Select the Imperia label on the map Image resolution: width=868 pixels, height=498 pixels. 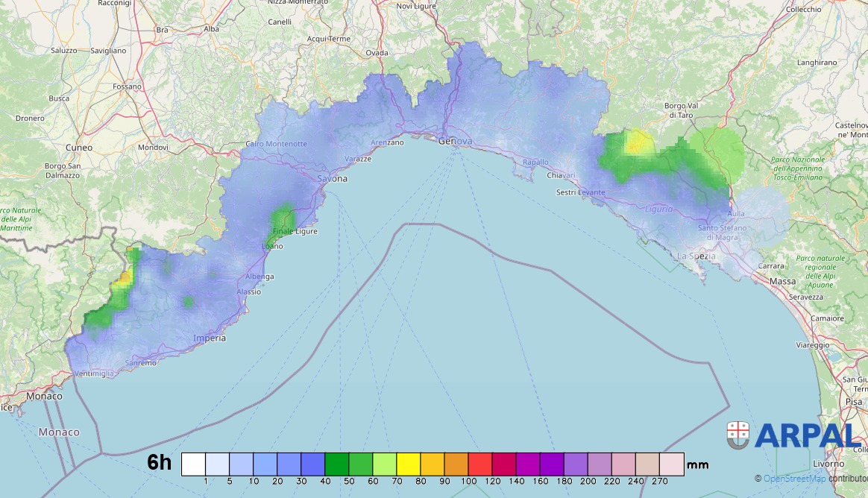[209, 338]
